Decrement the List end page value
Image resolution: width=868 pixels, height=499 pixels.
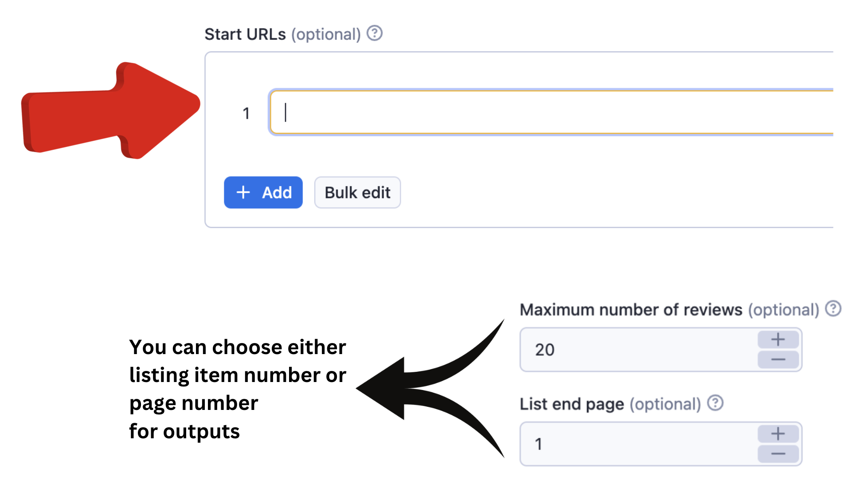coord(778,454)
